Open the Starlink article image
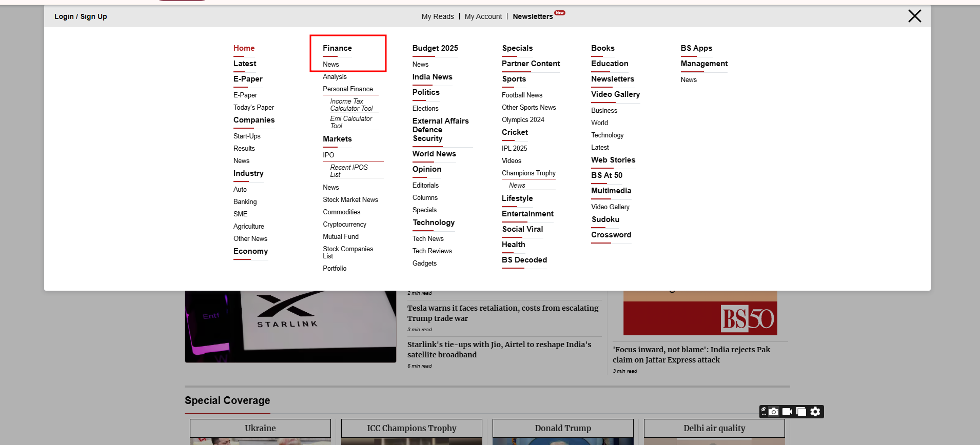 tap(290, 326)
